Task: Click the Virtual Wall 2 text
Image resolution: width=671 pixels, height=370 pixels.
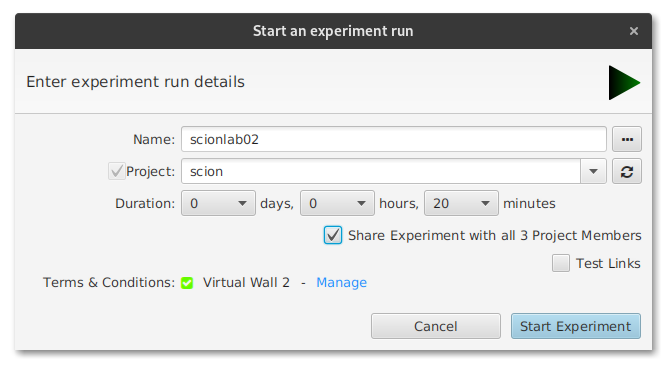Action: (x=246, y=283)
